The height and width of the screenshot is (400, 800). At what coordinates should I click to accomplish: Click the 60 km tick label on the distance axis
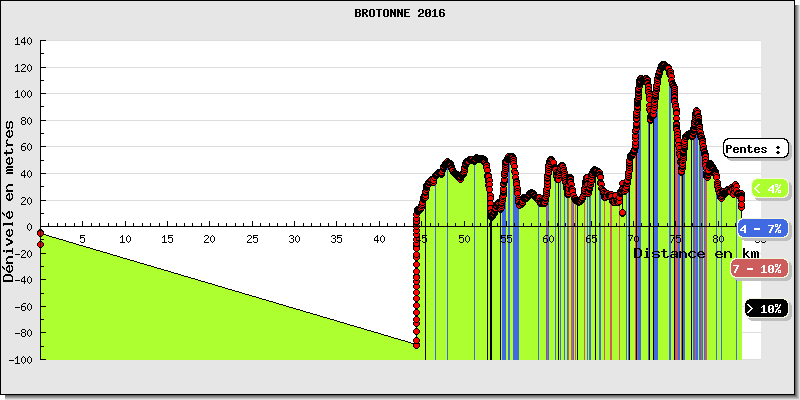pos(548,239)
